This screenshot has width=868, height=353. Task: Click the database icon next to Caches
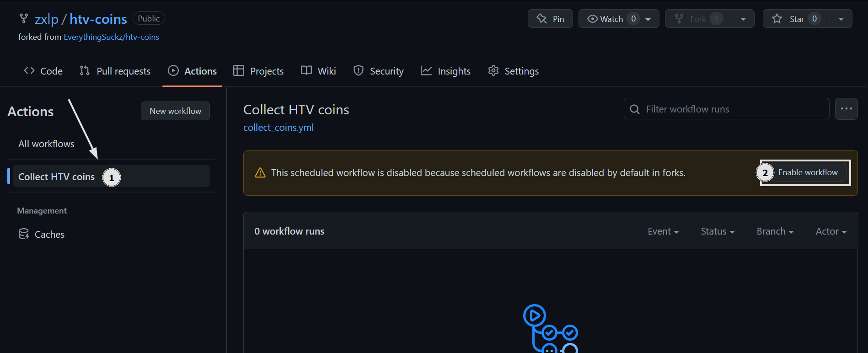pyautogui.click(x=24, y=234)
